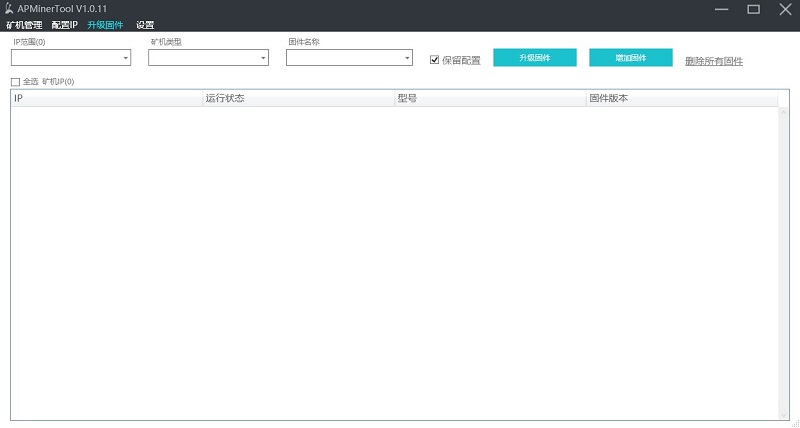This screenshot has width=800, height=428.
Task: Sort by the 型号 column header
Action: [490, 99]
